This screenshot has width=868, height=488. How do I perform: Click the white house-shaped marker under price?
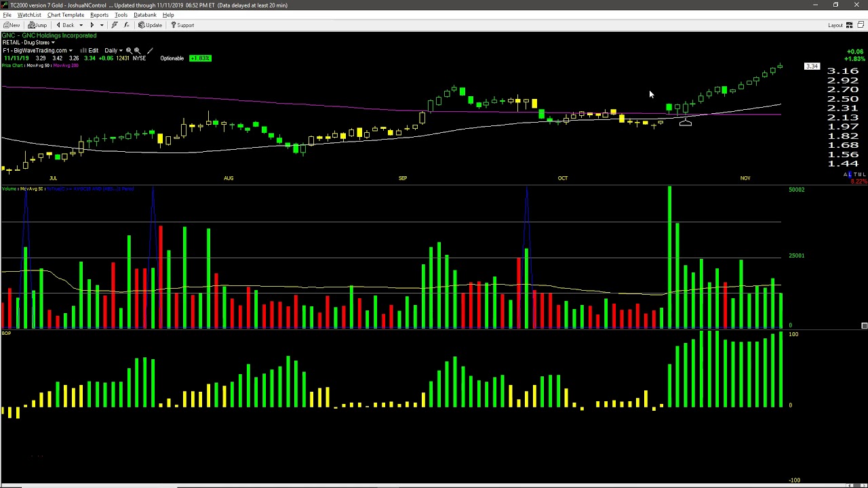coord(686,122)
